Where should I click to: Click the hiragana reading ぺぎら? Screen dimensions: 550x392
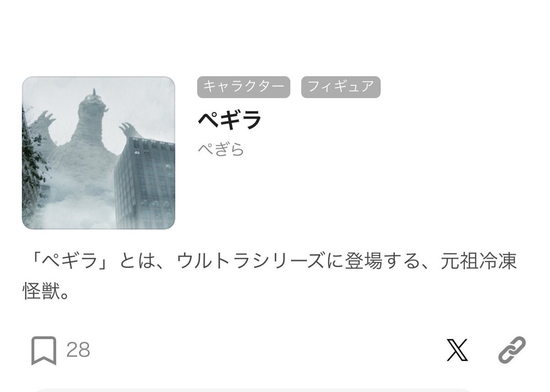pyautogui.click(x=221, y=149)
